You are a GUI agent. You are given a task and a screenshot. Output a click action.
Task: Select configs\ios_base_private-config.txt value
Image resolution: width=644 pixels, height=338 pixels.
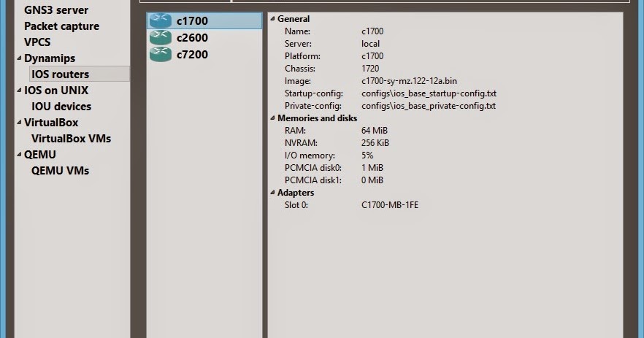pyautogui.click(x=429, y=106)
